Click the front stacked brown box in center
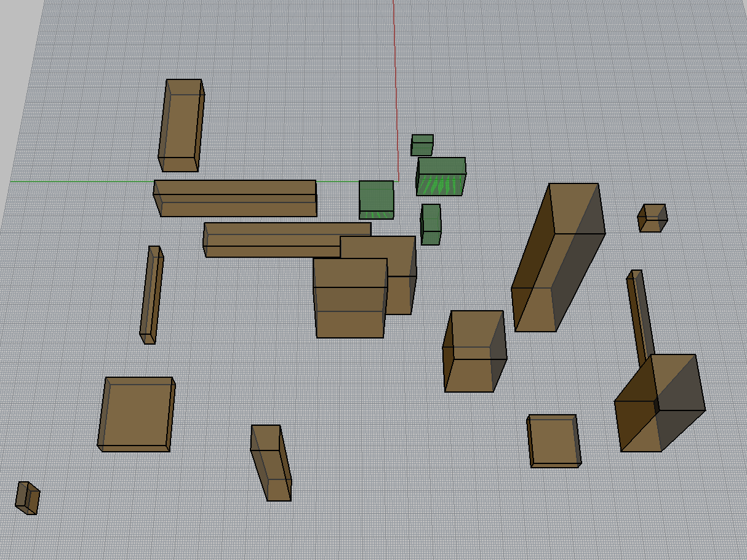This screenshot has height=560, width=747. click(x=350, y=298)
